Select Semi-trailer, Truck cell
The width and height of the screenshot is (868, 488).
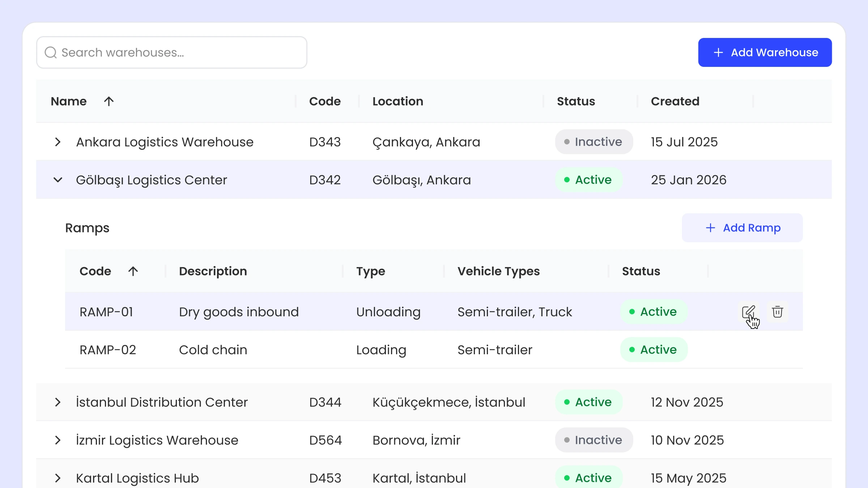click(x=515, y=312)
